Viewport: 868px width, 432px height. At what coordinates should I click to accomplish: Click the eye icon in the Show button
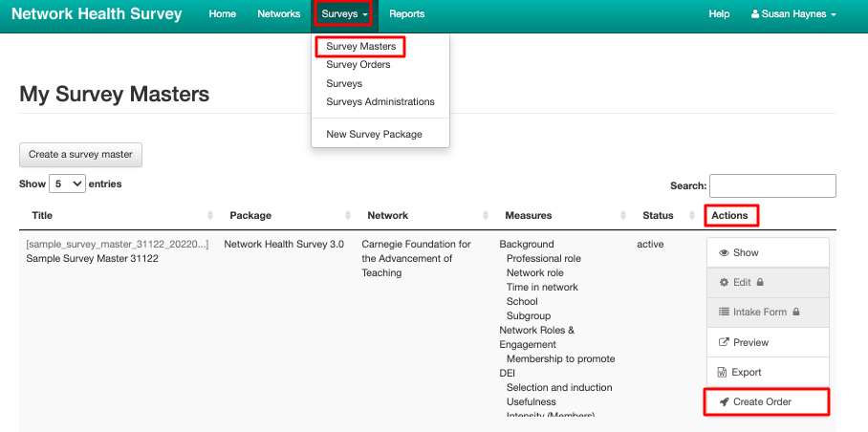click(x=724, y=252)
